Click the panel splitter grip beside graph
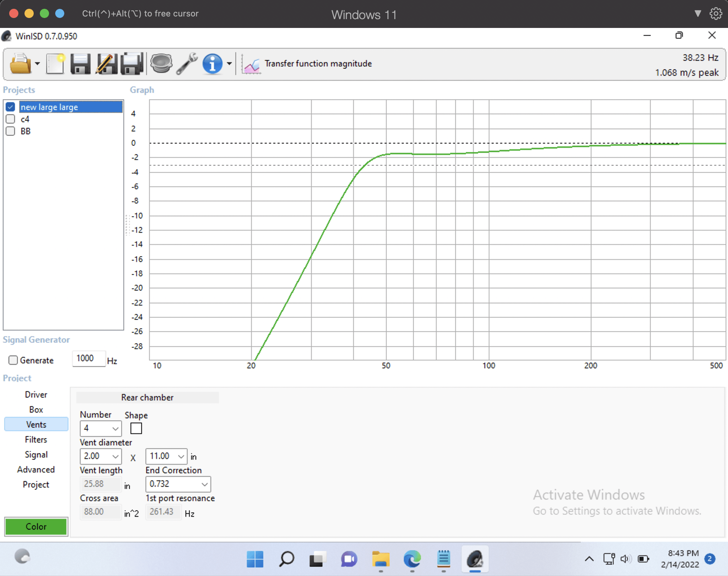 tap(127, 225)
